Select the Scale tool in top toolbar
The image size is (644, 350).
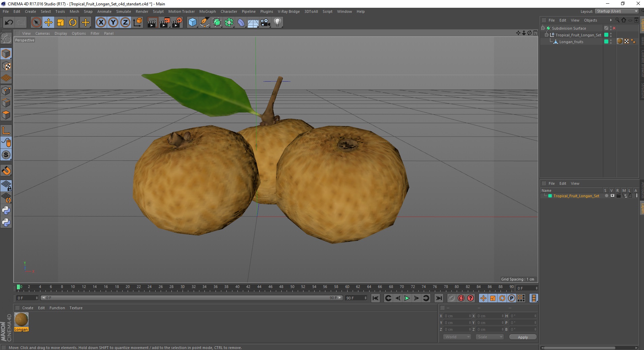(60, 23)
